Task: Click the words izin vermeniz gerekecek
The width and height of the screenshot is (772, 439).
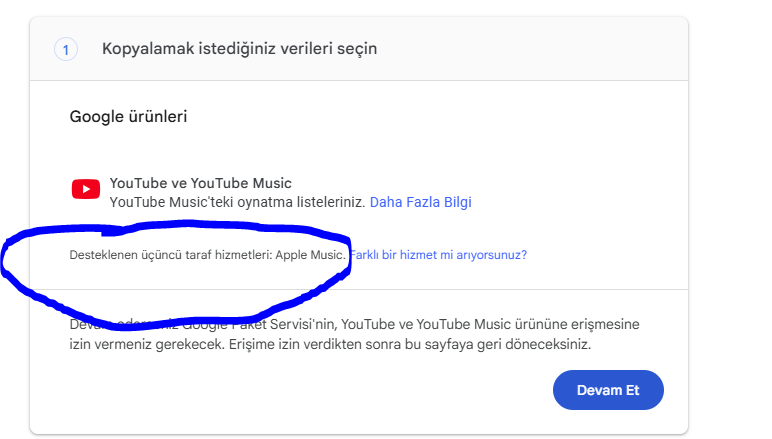Action: pos(147,344)
